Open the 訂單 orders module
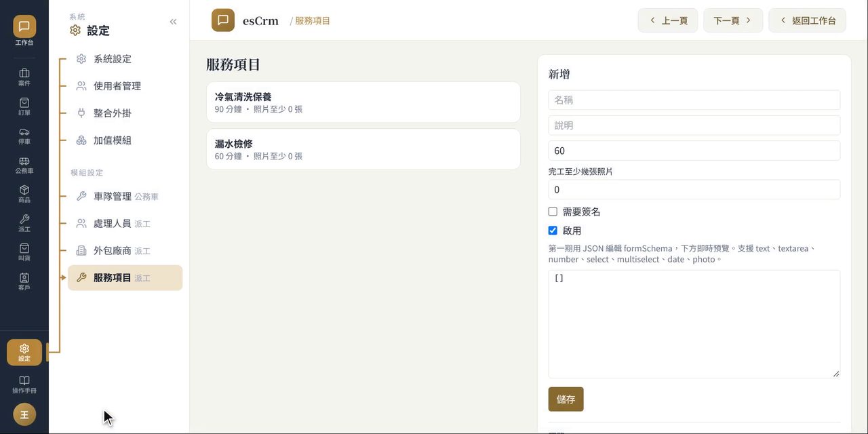Screen dimensions: 868x434 pyautogui.click(x=24, y=106)
